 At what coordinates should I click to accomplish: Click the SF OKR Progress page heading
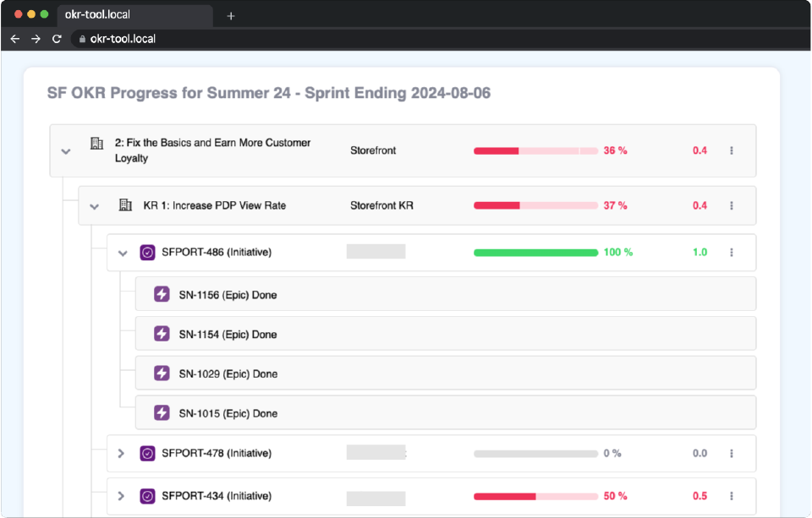[x=269, y=93]
